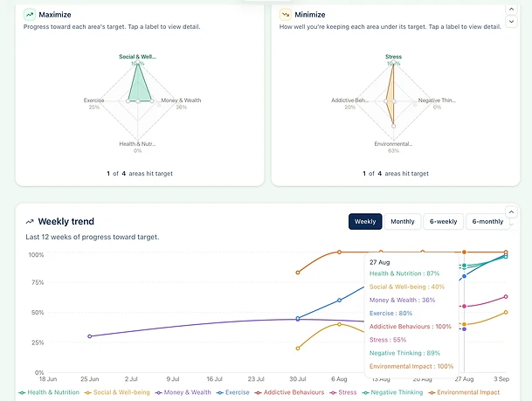Click tooltip text 'Stress : 55%'
The image size is (532, 401).
click(388, 340)
